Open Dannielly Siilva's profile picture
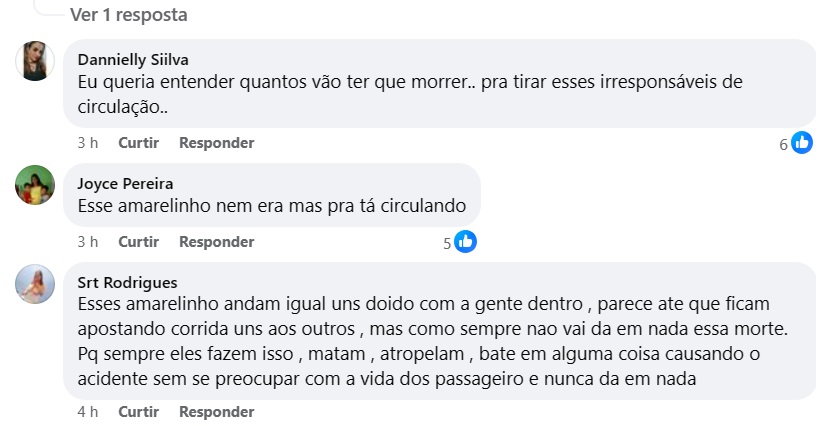Image resolution: width=816 pixels, height=443 pixels. coord(35,62)
